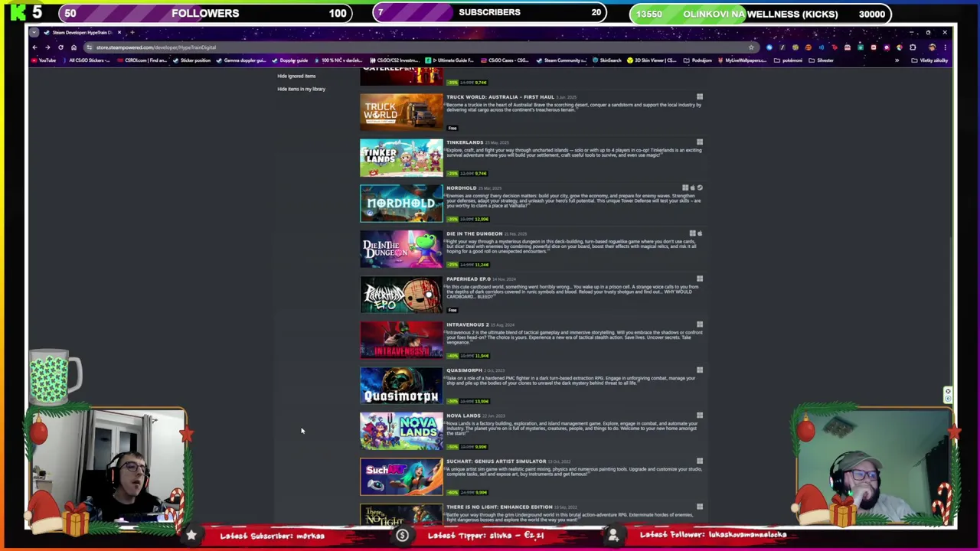Open the Nova Lands game thumbnail

(x=401, y=431)
